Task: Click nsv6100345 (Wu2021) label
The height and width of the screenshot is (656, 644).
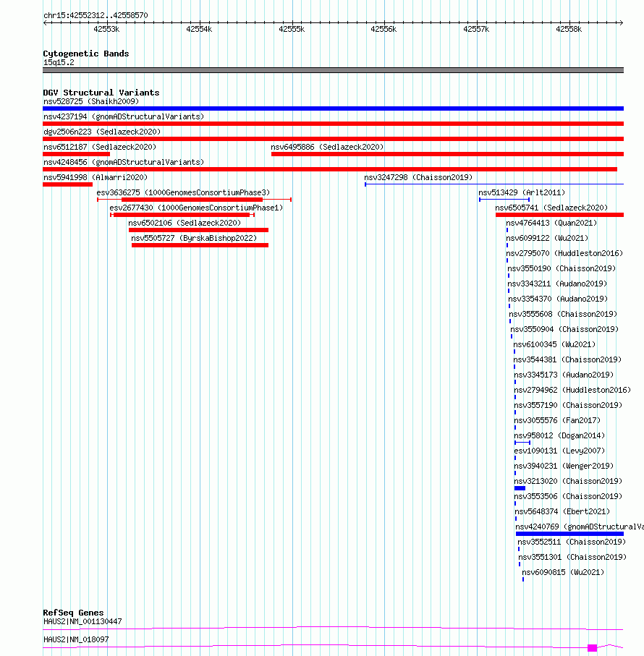Action: [x=554, y=344]
